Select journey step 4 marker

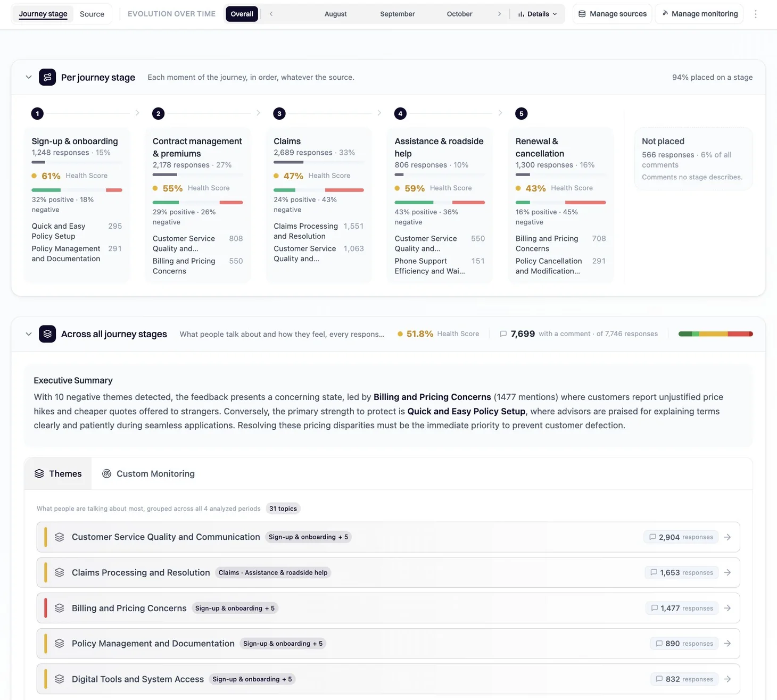[x=400, y=113]
